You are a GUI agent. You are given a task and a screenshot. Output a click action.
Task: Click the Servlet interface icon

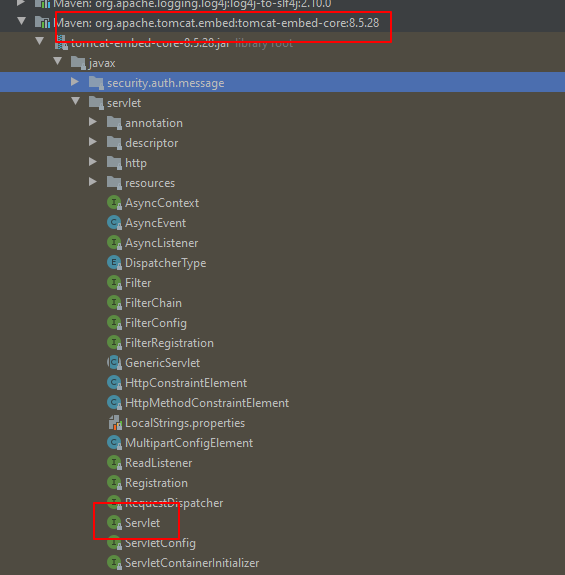click(x=114, y=523)
